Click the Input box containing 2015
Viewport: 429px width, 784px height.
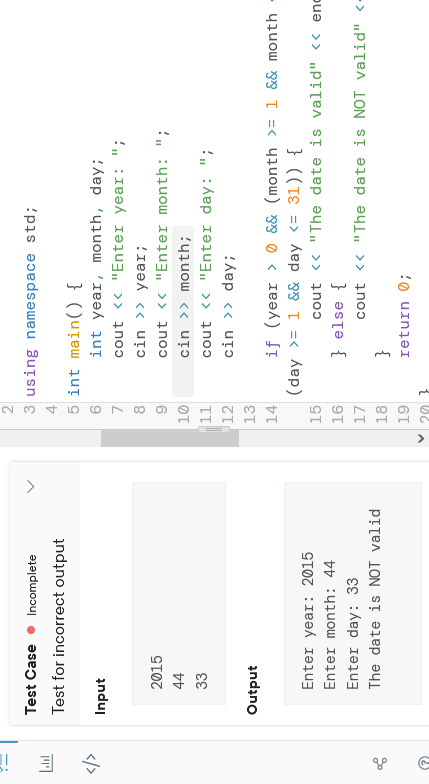click(179, 594)
